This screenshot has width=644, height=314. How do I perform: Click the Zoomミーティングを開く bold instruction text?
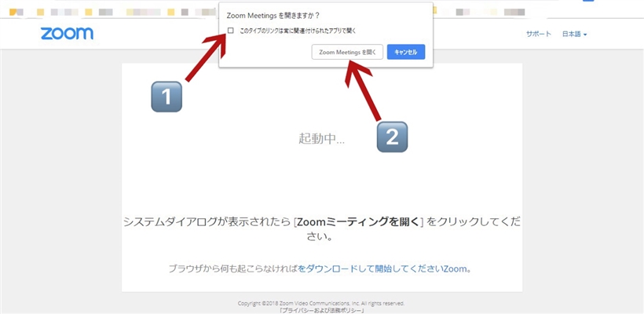[357, 222]
